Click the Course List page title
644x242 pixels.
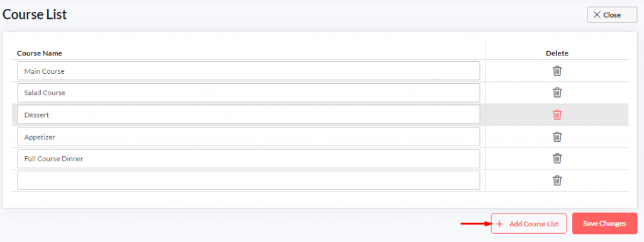35,14
